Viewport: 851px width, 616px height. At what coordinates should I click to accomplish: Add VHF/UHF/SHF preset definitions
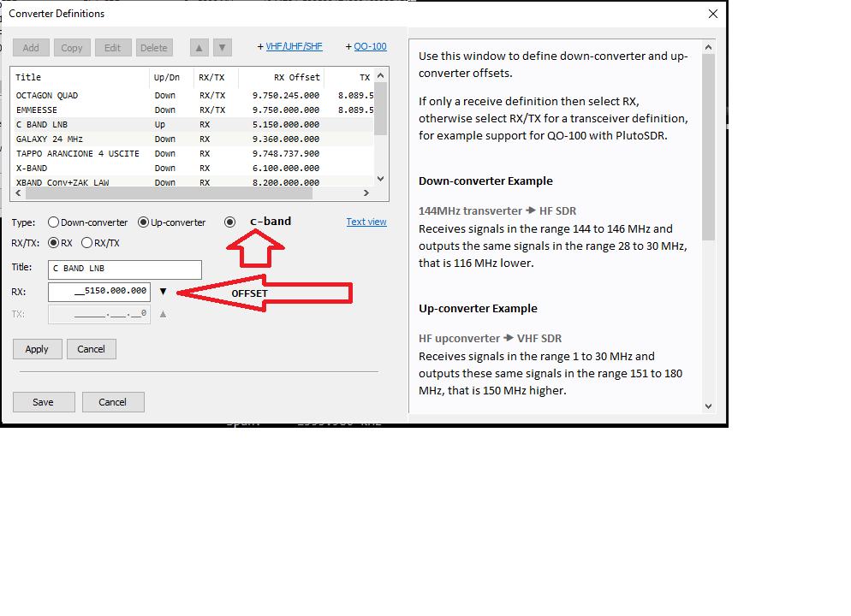[x=289, y=47]
